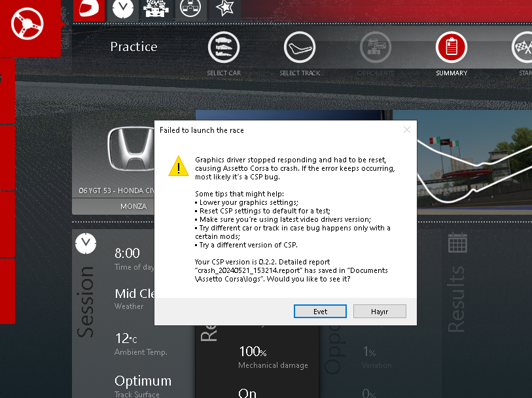Open the Select Car step icon
The height and width of the screenshot is (398, 532).
pos(224,47)
